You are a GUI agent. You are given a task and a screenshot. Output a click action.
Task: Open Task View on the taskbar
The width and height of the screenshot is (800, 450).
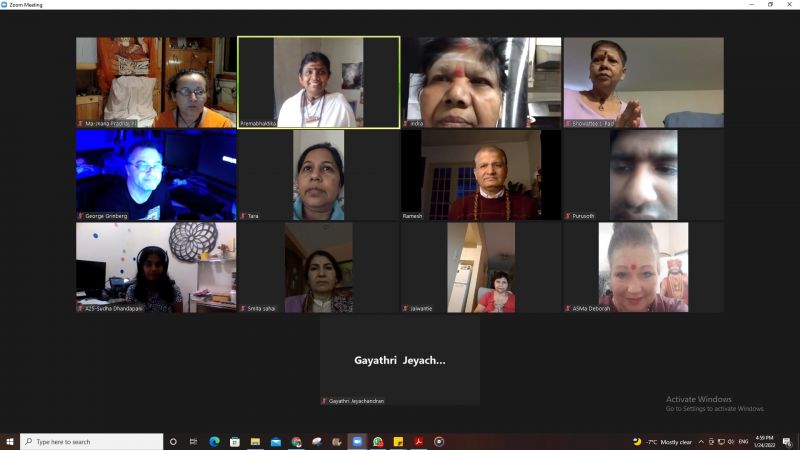193,441
